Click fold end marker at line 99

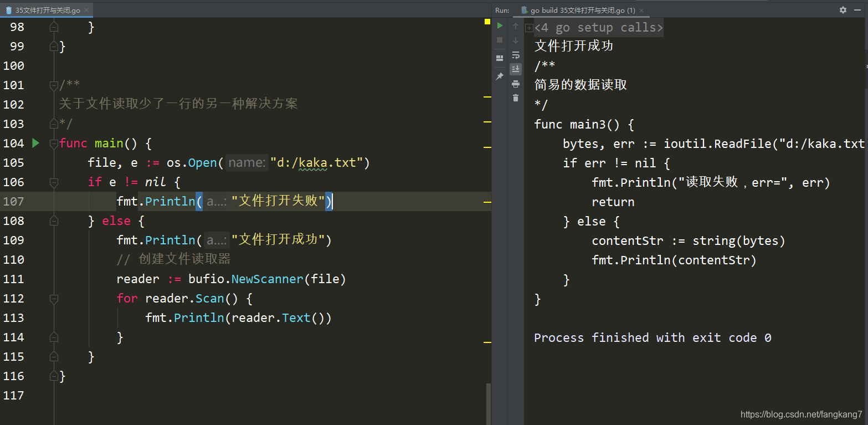(54, 46)
